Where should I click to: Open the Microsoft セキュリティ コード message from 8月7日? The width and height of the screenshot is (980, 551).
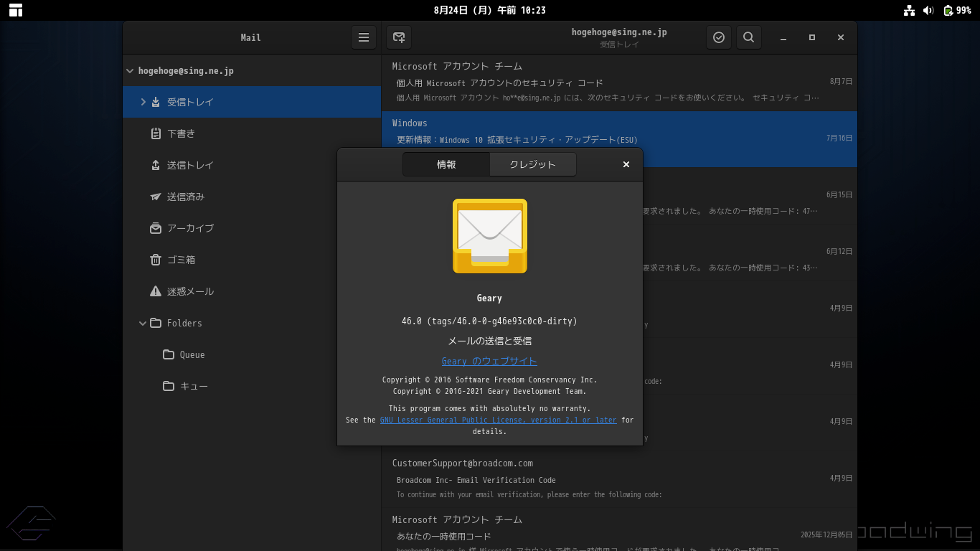(619, 83)
